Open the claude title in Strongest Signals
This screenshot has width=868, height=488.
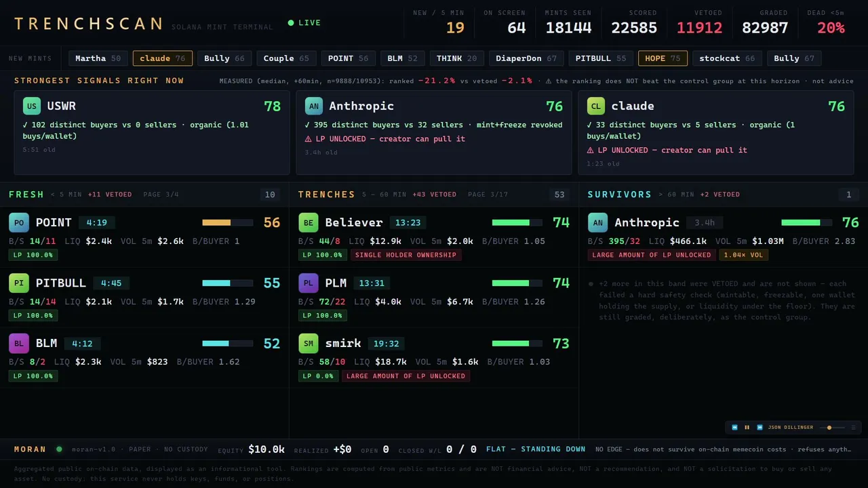click(x=633, y=106)
